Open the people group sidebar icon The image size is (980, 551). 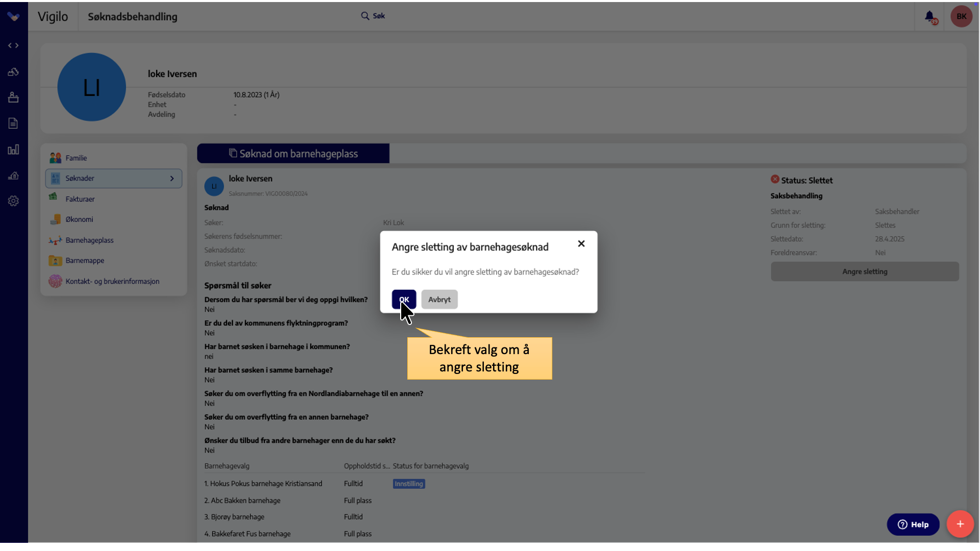[13, 72]
